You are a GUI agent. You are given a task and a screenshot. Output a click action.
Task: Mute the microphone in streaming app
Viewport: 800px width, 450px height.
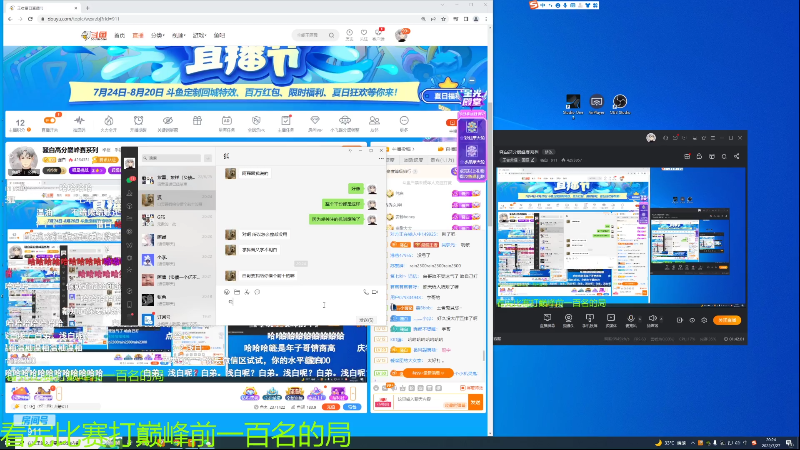631,320
